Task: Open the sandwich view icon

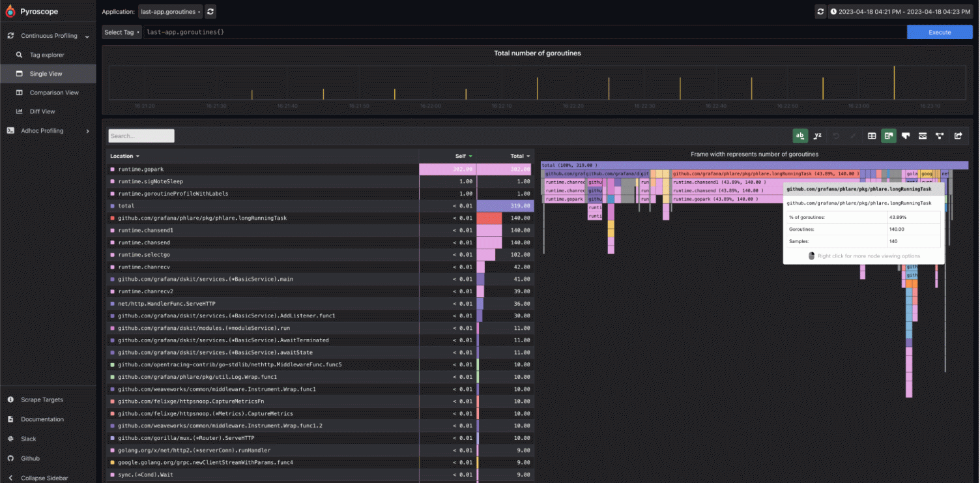Action: tap(922, 136)
